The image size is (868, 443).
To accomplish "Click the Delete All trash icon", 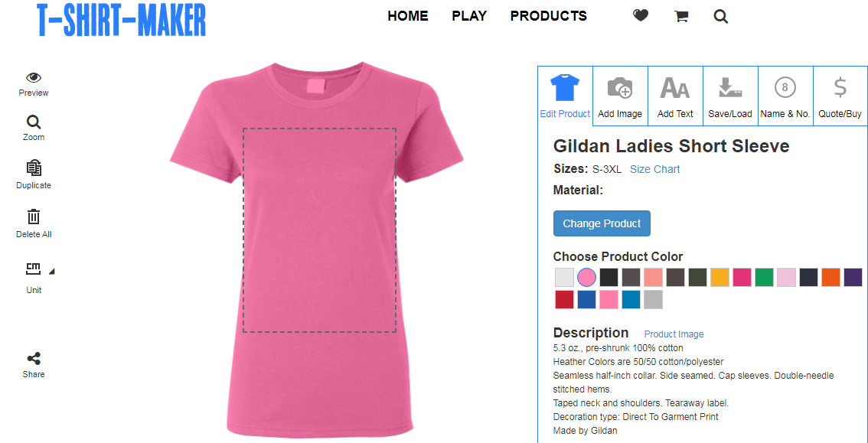I will pos(34,217).
